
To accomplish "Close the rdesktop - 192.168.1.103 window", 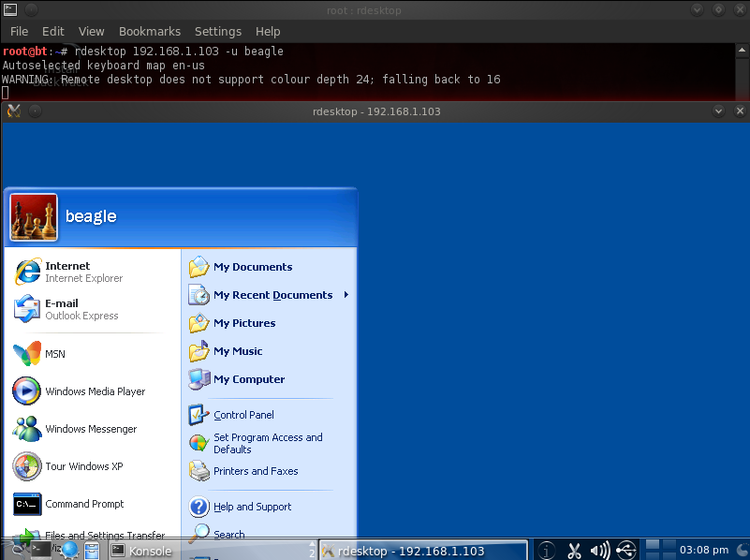I will [740, 111].
